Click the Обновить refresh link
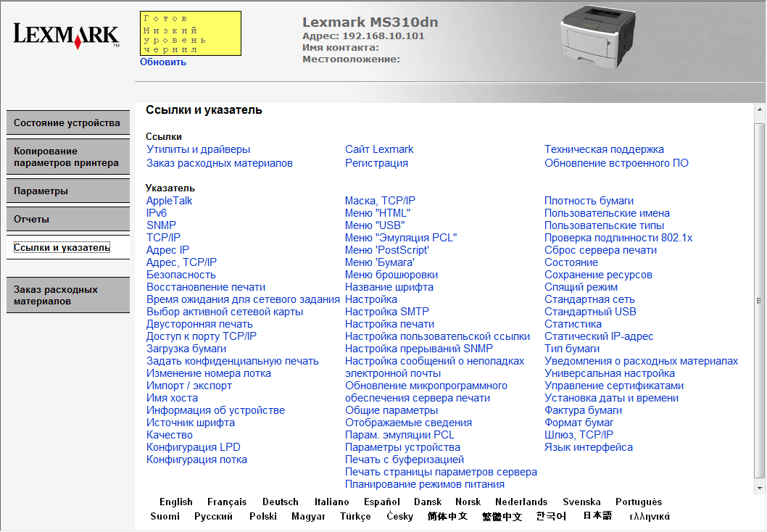The height and width of the screenshot is (532, 767). (x=163, y=62)
